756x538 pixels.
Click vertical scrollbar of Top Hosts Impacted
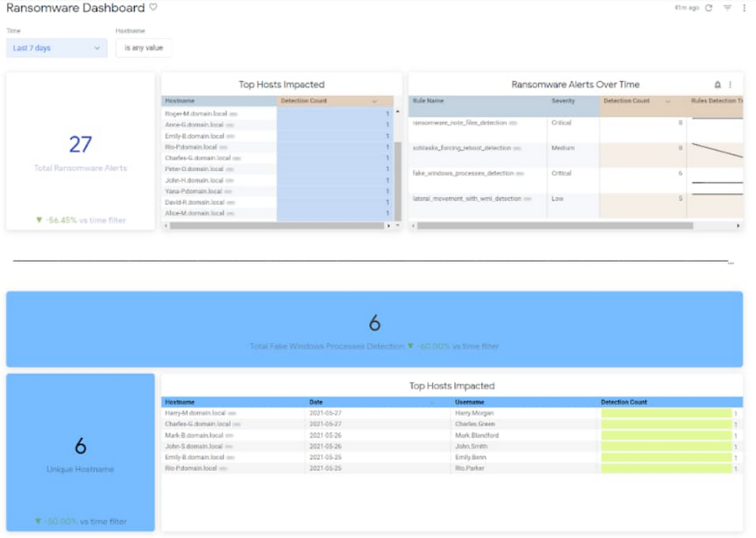coord(398,174)
